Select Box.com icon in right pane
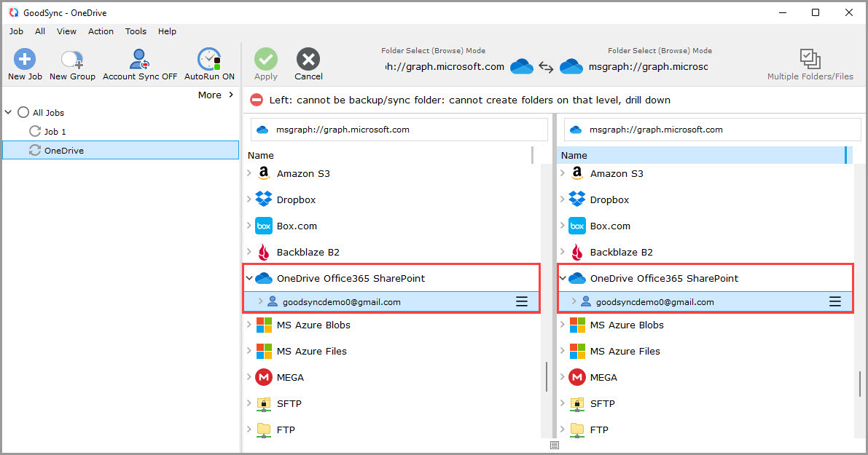The width and height of the screenshot is (868, 455). [577, 226]
